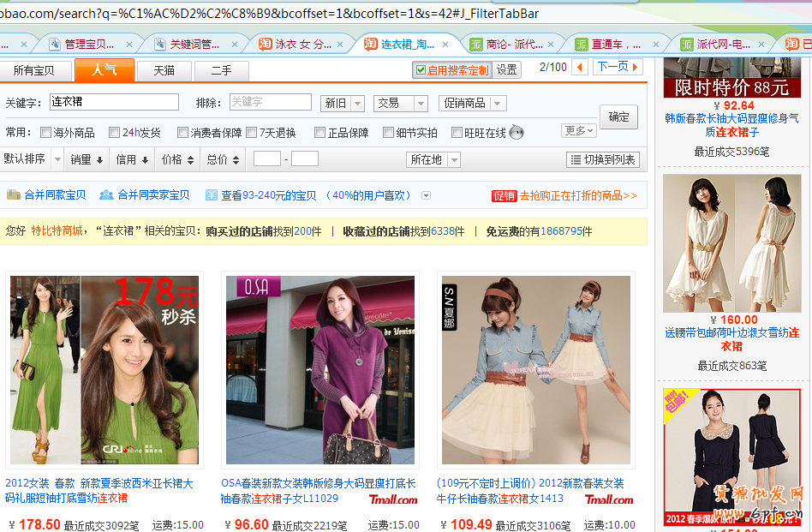Click the page favicon on 管理宝贝 tab

click(x=54, y=45)
